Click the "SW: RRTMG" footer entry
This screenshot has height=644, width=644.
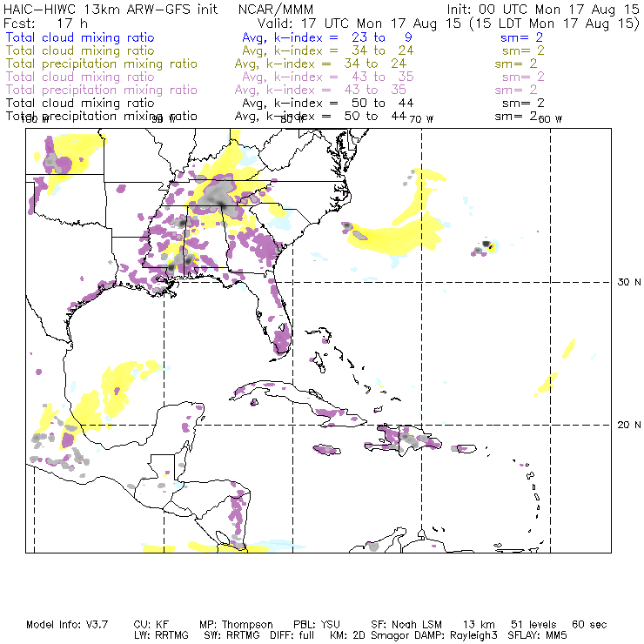232,635
